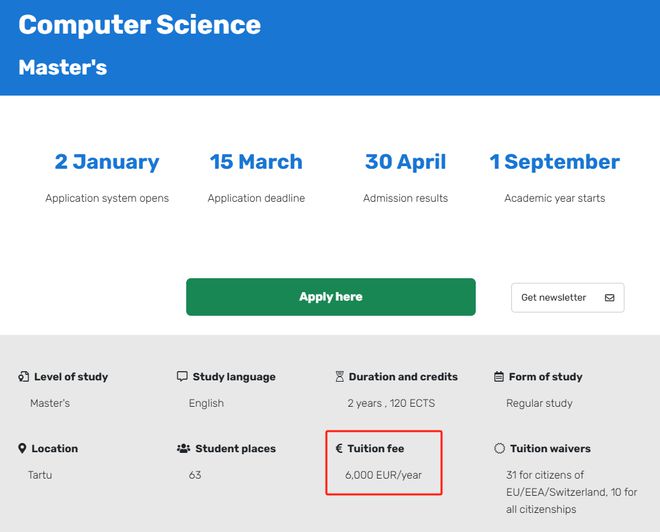
Task: Click the 1 September date heading
Action: point(554,162)
